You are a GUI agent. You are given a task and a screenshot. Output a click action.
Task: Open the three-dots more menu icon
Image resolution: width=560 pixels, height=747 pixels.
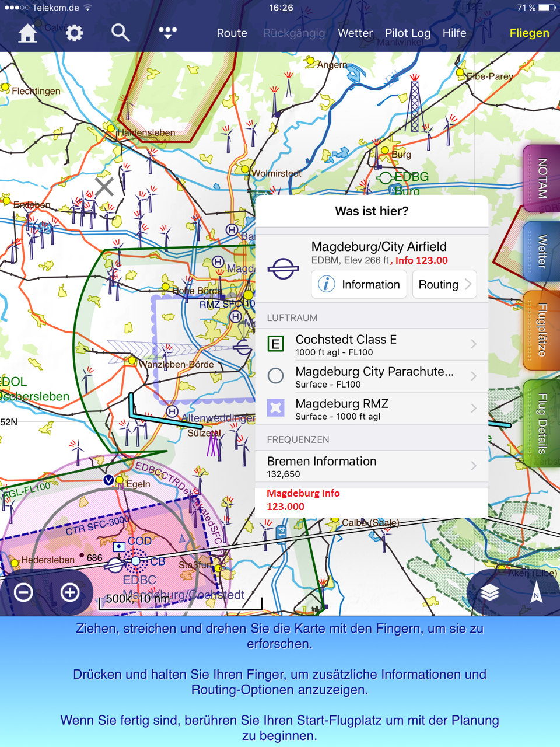[167, 33]
